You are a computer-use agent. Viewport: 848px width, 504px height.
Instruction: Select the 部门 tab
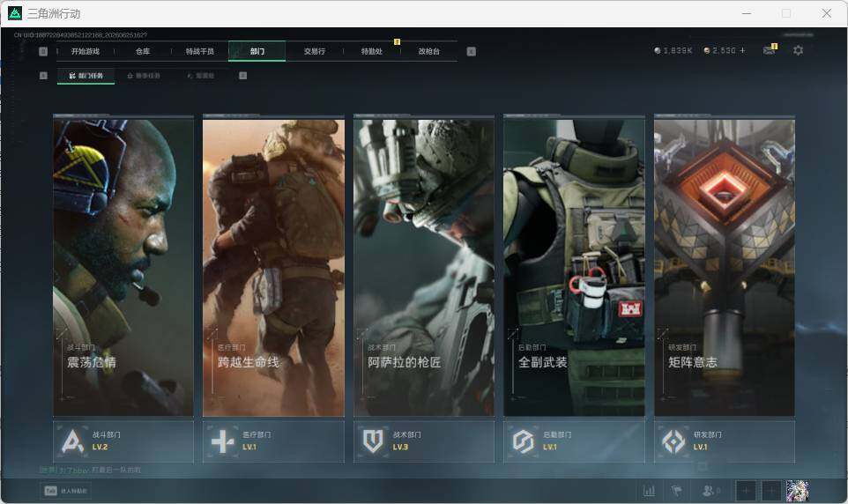(257, 51)
